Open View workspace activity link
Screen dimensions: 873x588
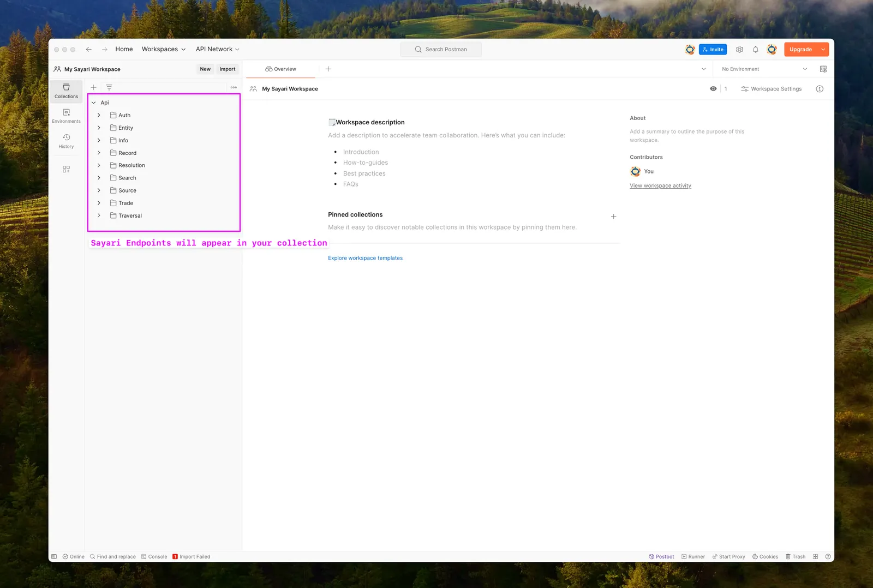pos(660,185)
